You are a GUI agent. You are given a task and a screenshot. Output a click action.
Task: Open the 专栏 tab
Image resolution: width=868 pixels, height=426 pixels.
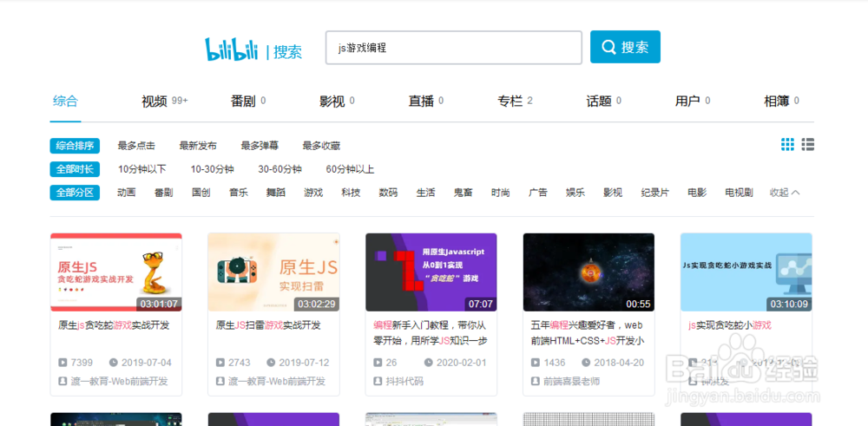pyautogui.click(x=515, y=102)
